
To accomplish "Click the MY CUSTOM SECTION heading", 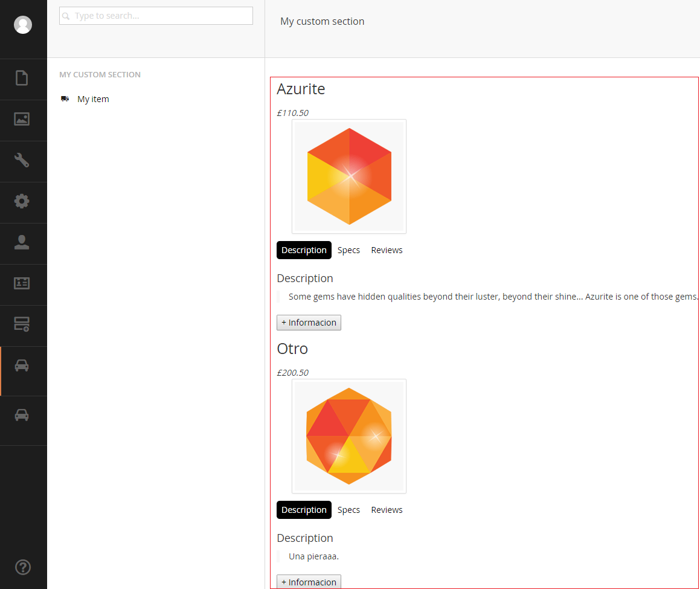I will [x=100, y=74].
